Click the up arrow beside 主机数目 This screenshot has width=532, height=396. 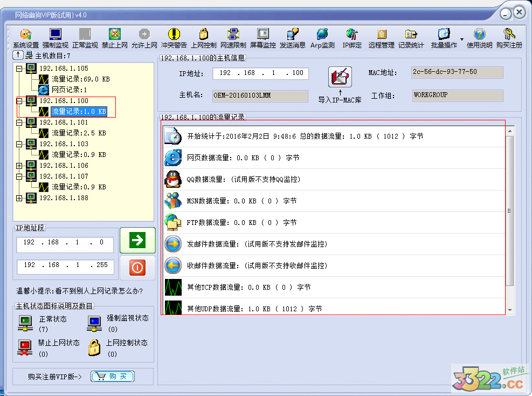click(x=18, y=54)
